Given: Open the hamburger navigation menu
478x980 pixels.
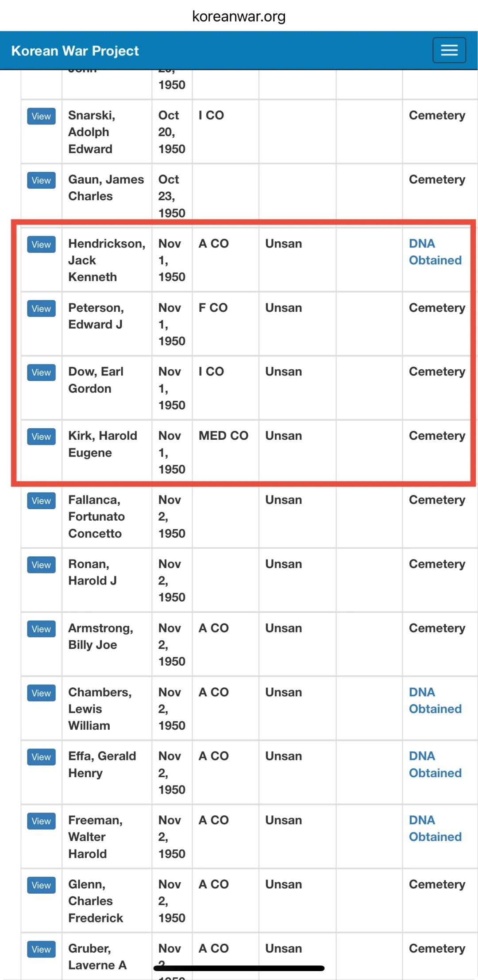Looking at the screenshot, I should click(449, 50).
